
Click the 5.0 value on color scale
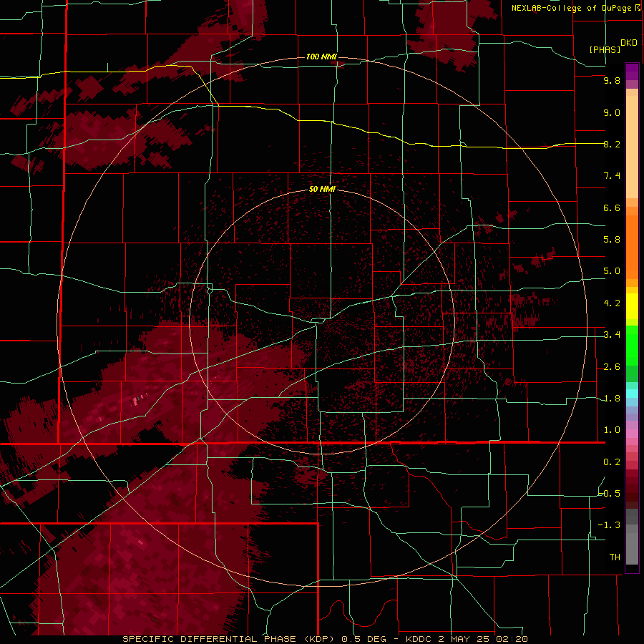(612, 271)
